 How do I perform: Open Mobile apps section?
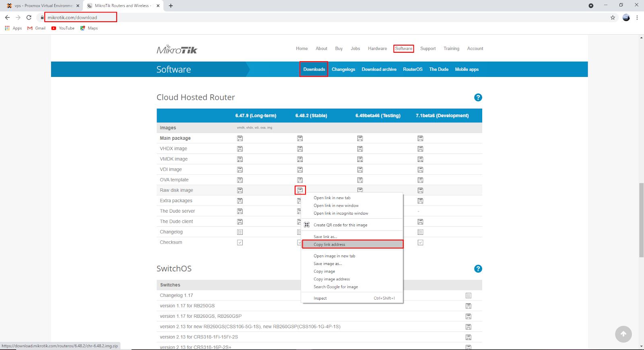point(467,69)
